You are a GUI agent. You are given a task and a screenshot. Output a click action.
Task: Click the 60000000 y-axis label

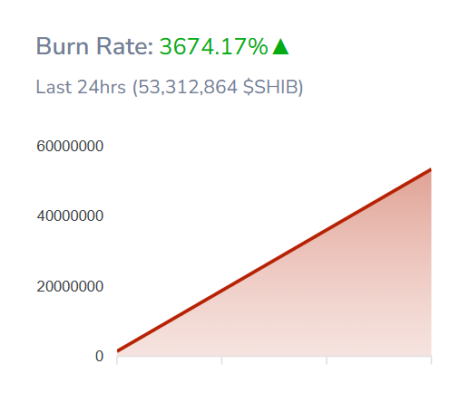pyautogui.click(x=70, y=146)
